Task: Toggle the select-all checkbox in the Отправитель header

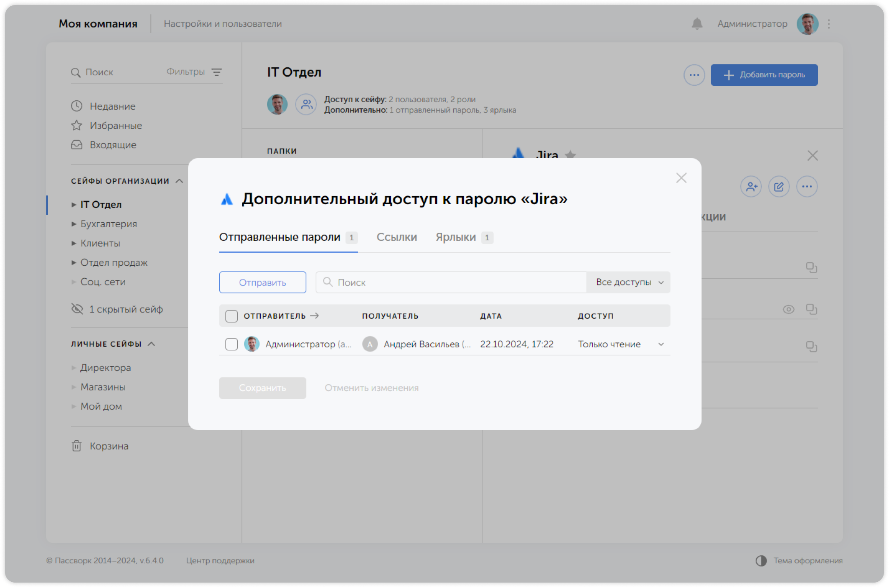Action: [231, 316]
